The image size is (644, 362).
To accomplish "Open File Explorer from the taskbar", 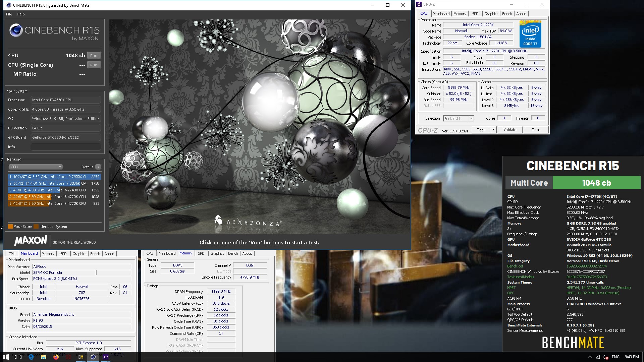I will tap(43, 357).
